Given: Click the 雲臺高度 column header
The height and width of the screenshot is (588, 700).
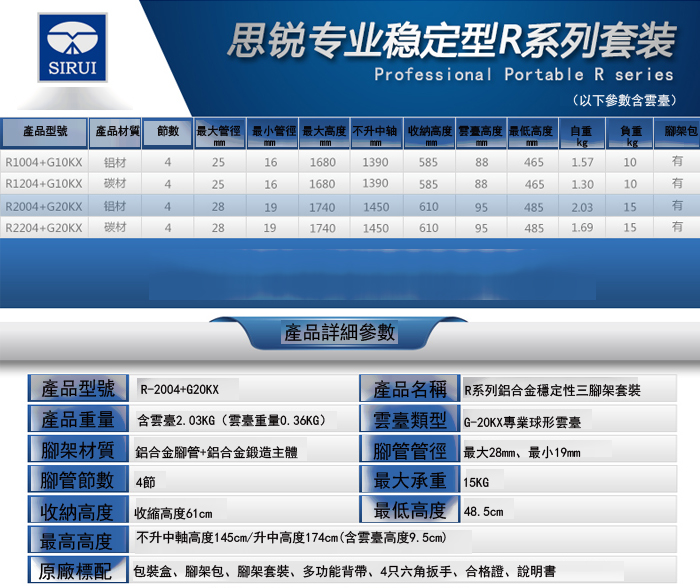Looking at the screenshot, I should coord(481,133).
